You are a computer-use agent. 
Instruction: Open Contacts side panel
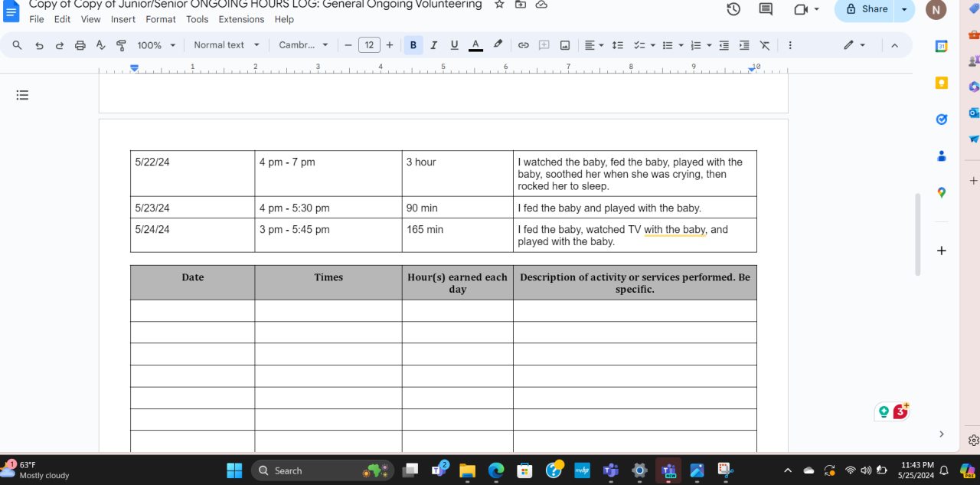pos(942,156)
